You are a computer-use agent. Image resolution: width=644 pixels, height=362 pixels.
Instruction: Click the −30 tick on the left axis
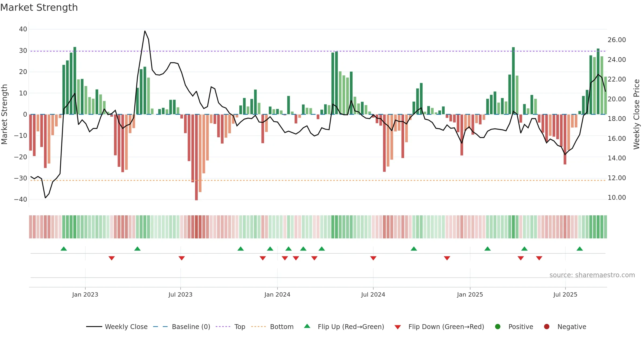click(x=21, y=178)
